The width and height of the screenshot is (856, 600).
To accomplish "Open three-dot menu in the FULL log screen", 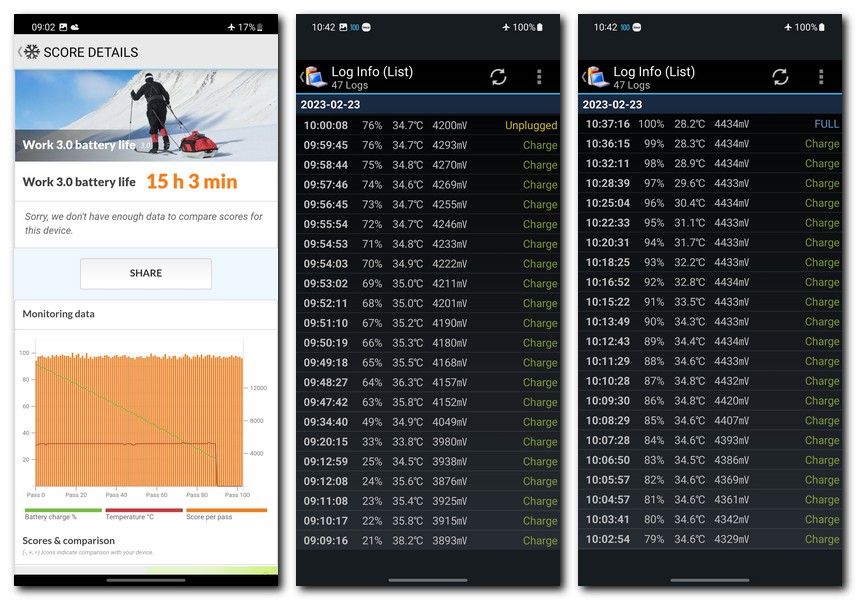I will click(x=821, y=77).
